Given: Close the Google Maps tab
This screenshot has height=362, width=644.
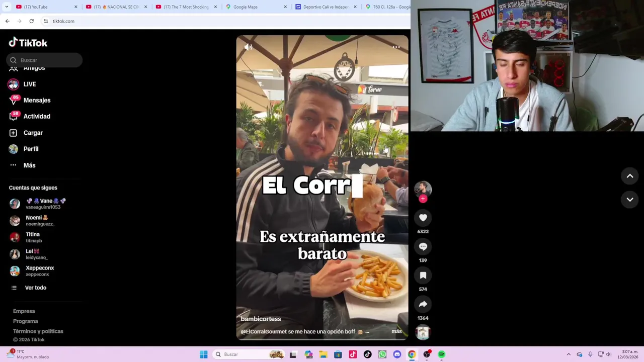Looking at the screenshot, I should (285, 7).
